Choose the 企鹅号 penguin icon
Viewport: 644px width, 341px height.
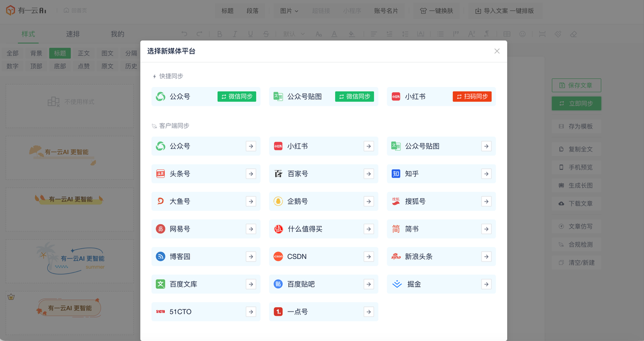[x=278, y=202]
